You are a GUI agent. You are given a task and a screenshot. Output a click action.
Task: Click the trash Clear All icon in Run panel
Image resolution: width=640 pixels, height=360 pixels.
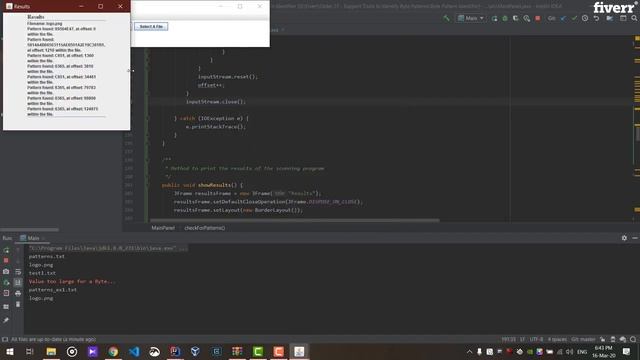pos(18,304)
